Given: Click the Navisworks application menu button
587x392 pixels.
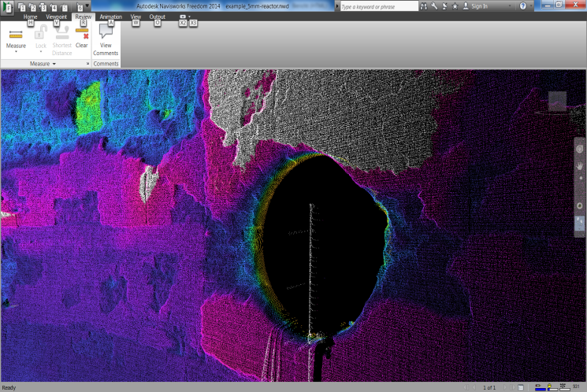Looking at the screenshot, I should click(7, 7).
